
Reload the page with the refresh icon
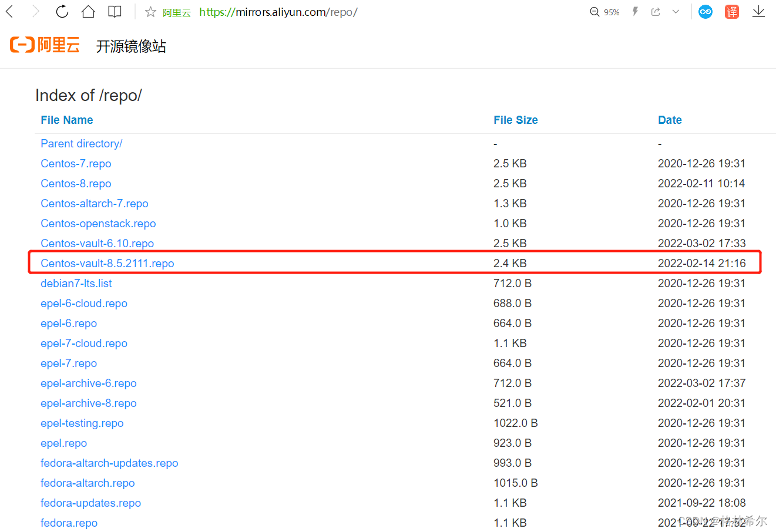62,11
